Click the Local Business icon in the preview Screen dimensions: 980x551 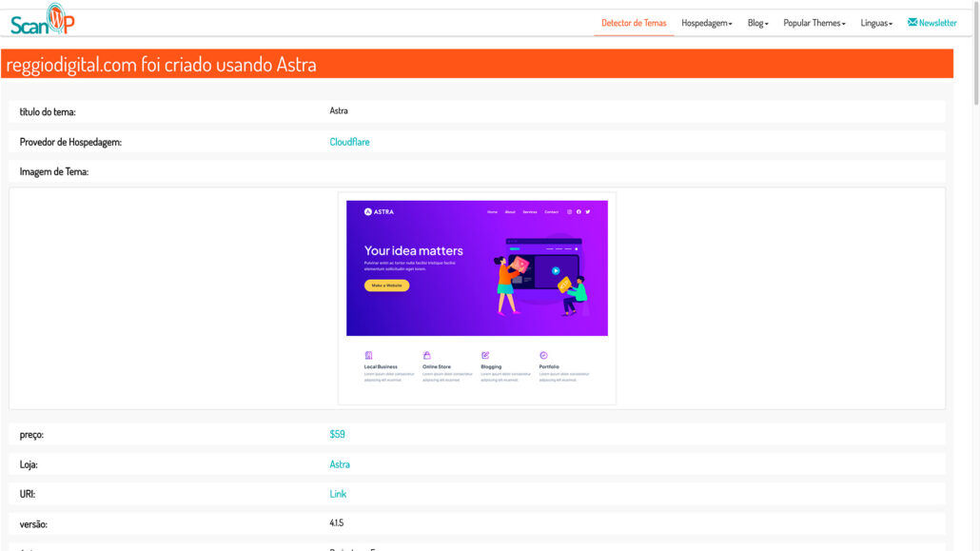pyautogui.click(x=369, y=355)
